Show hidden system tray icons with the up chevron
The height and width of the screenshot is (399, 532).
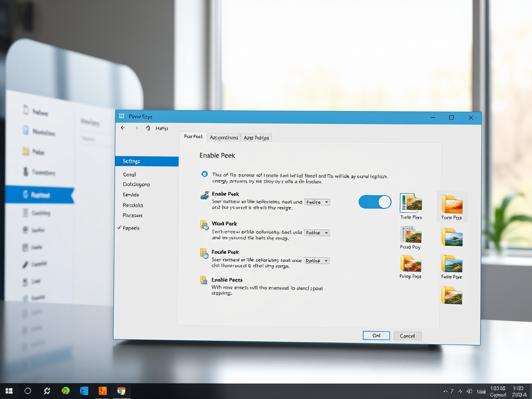(x=445, y=391)
